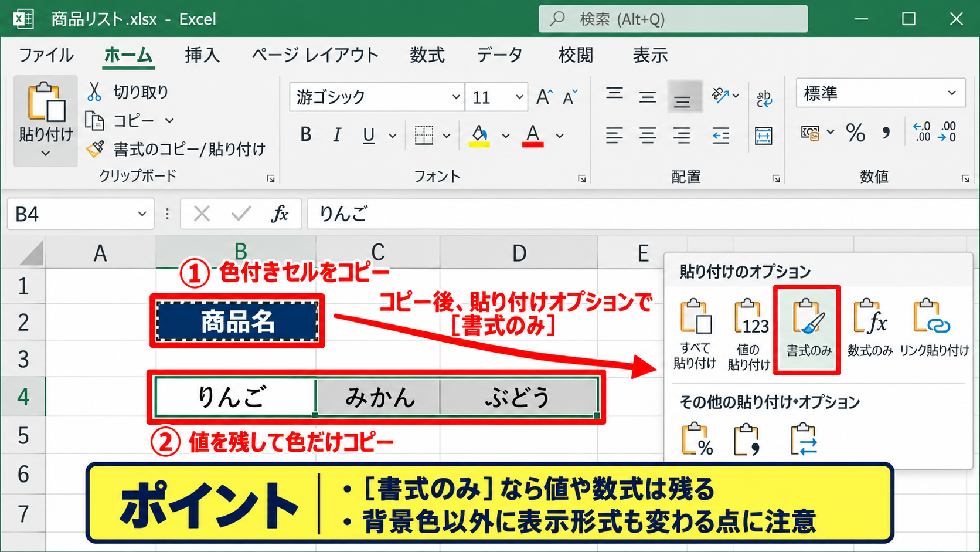This screenshot has height=552, width=980.
Task: Choose the Paste Values (値の貼り付け) option
Action: (x=748, y=334)
